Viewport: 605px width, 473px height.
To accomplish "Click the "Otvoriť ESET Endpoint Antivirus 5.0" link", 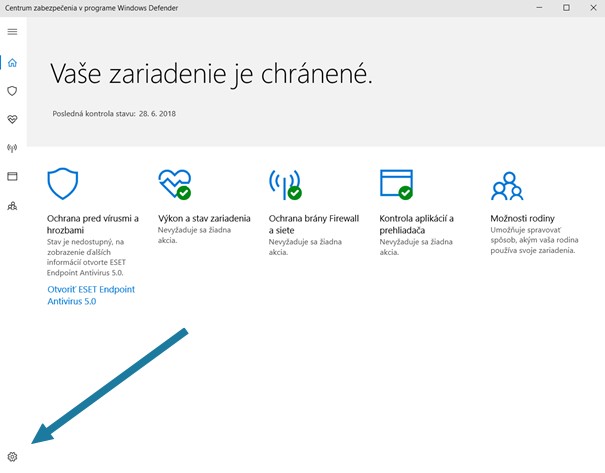I will point(91,295).
